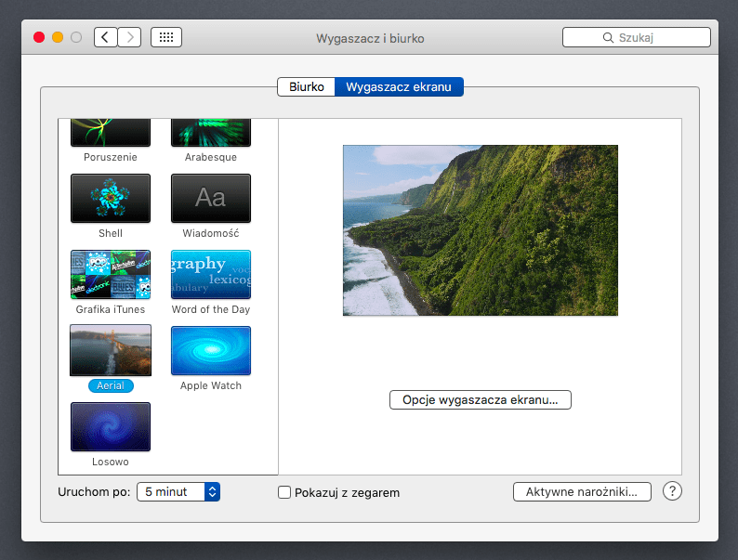This screenshot has width=738, height=560.
Task: Show all preferences grid button
Action: (166, 37)
